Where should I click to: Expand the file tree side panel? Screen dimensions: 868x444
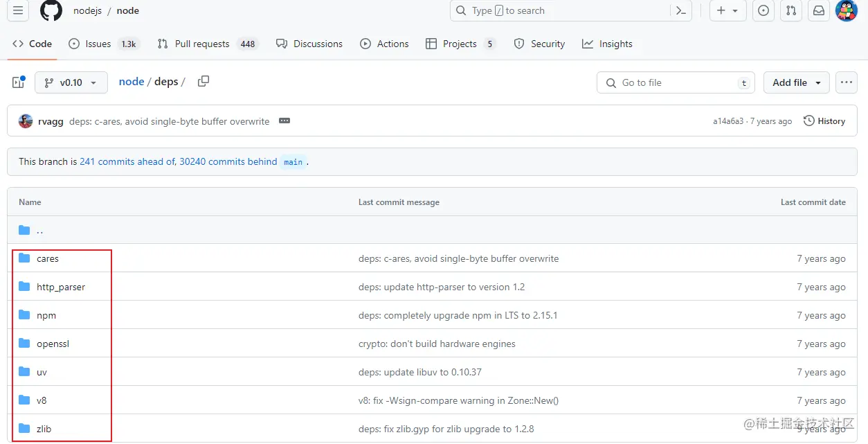pos(18,82)
